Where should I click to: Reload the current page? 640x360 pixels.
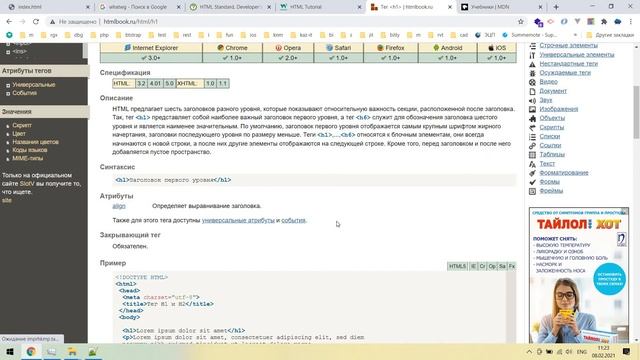pyautogui.click(x=36, y=22)
